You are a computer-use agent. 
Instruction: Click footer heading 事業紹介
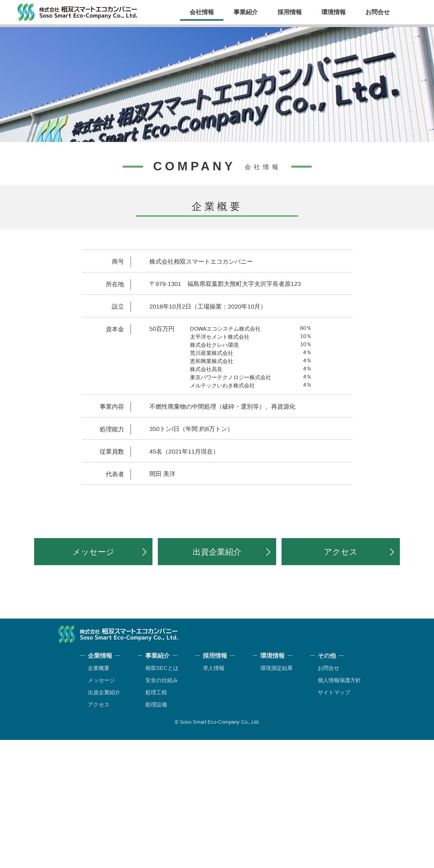point(158,656)
